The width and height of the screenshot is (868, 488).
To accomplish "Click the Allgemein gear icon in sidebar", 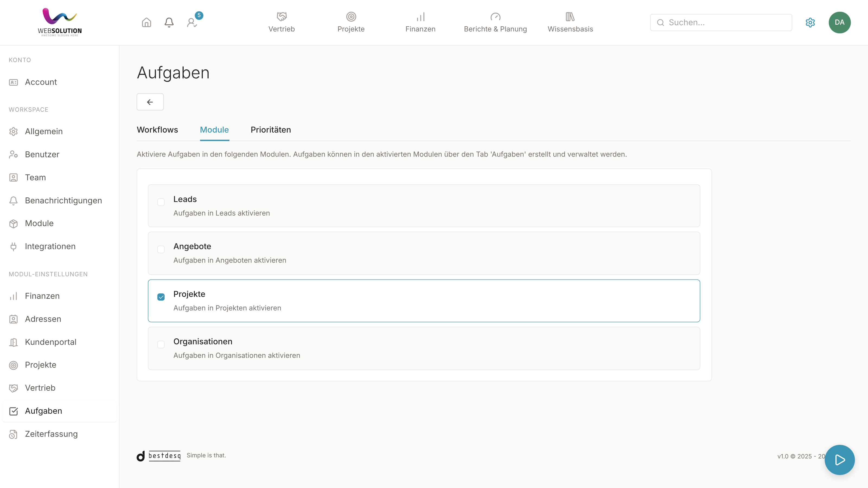I will [14, 131].
